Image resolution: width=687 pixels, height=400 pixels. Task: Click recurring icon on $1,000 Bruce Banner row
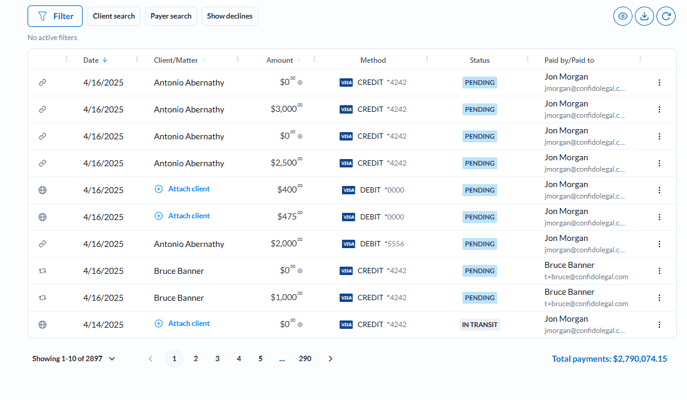42,298
